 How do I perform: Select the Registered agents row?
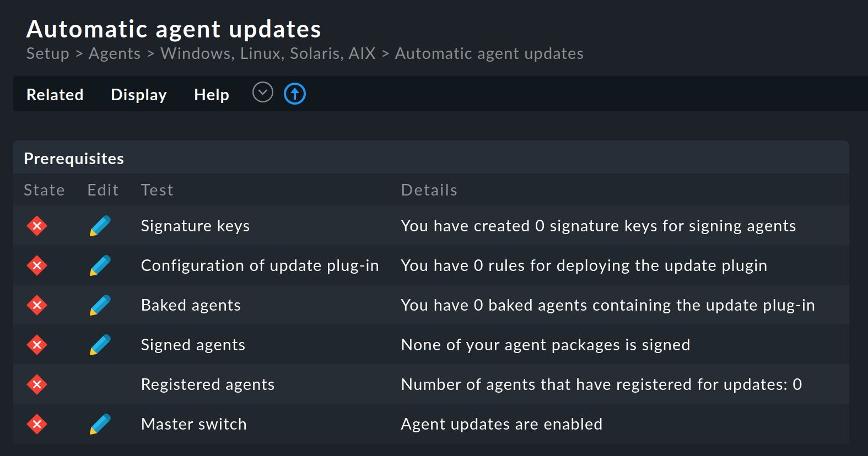click(208, 384)
